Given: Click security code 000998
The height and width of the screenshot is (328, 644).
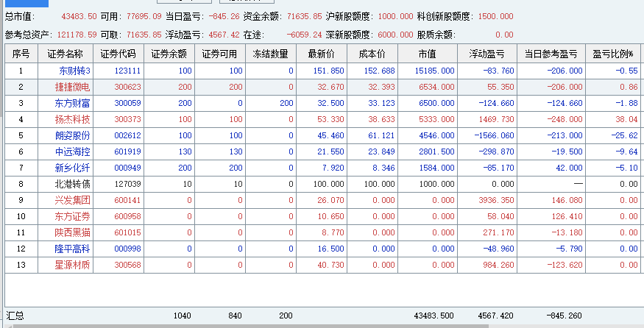Looking at the screenshot, I should [x=127, y=249].
